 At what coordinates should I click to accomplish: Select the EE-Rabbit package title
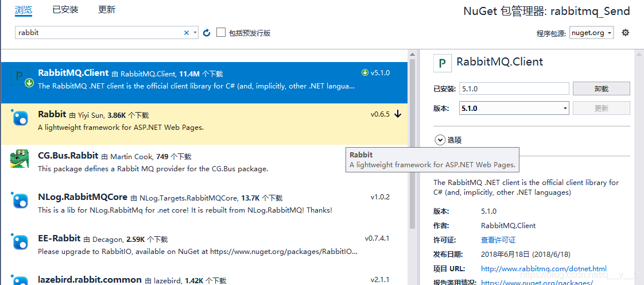(x=59, y=238)
